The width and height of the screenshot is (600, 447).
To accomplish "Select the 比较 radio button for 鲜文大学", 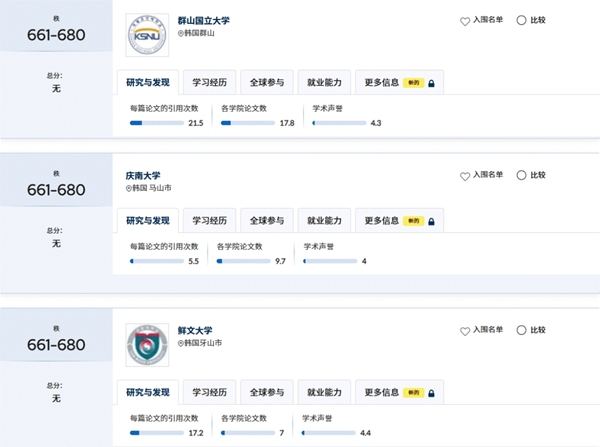I will pyautogui.click(x=521, y=330).
